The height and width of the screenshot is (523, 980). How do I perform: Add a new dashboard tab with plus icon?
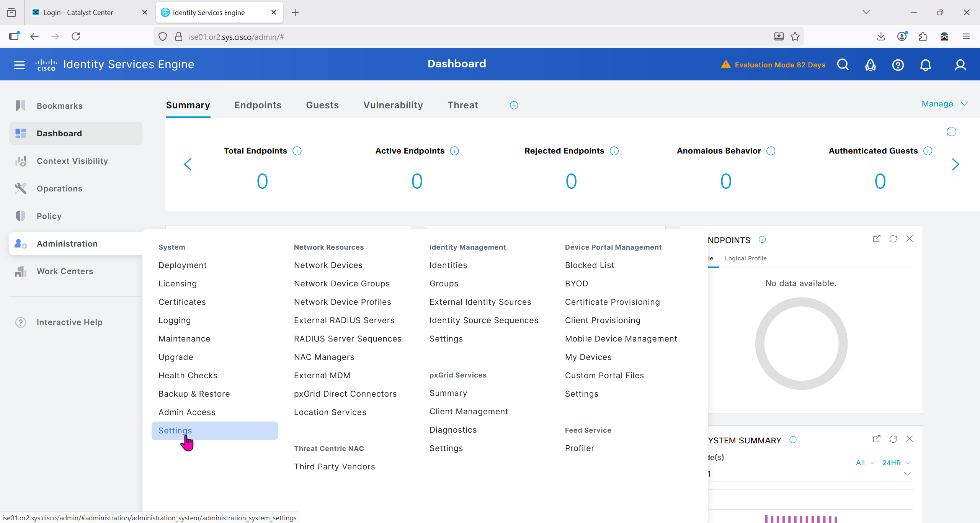click(514, 105)
